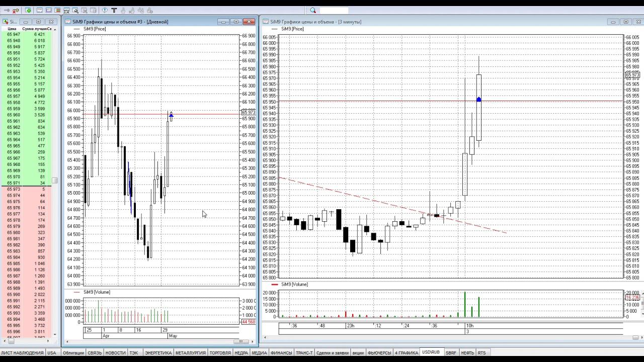Click the order book window title icon
Viewport: 644px width, 362px height.
pos(6,22)
